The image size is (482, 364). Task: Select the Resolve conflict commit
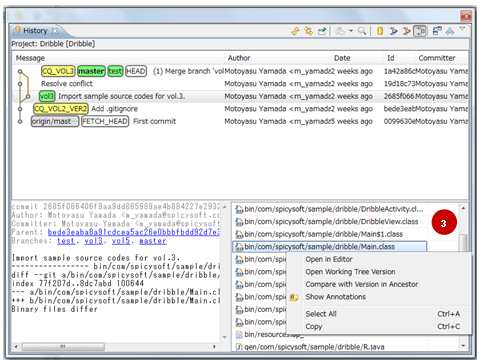(240, 84)
